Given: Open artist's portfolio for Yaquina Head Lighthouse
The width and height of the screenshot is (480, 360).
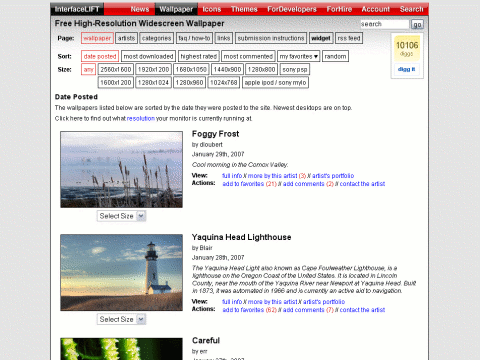Looking at the screenshot, I should coord(324,302).
